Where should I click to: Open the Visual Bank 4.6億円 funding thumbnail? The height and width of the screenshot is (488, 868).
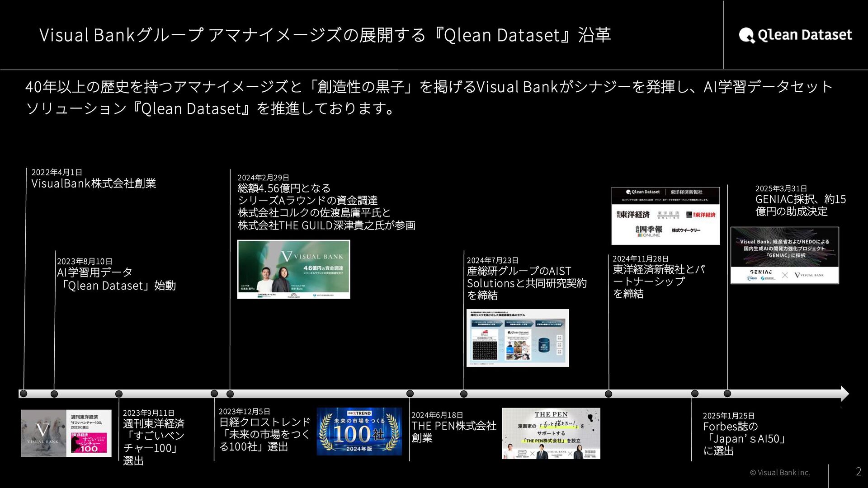click(293, 269)
